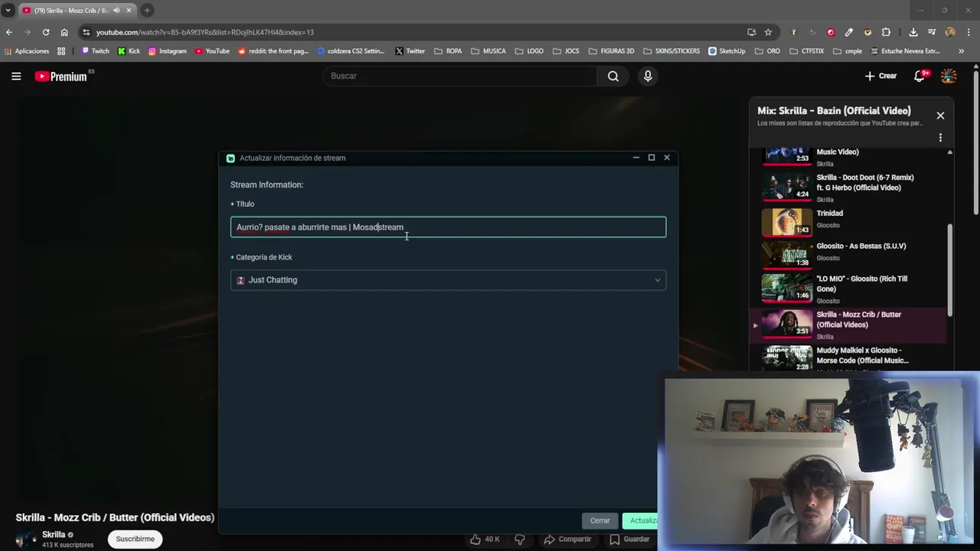Open the Categoría de Kick dropdown
This screenshot has width=980, height=551.
tap(448, 280)
